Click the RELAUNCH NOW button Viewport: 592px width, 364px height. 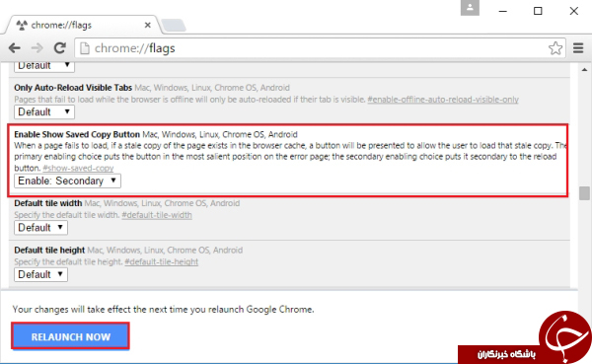click(x=71, y=335)
